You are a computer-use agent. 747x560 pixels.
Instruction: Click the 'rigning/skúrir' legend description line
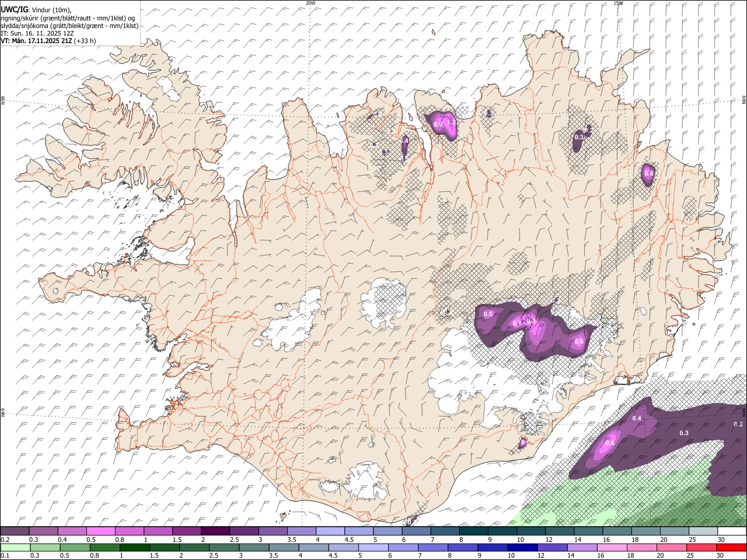tap(67, 17)
